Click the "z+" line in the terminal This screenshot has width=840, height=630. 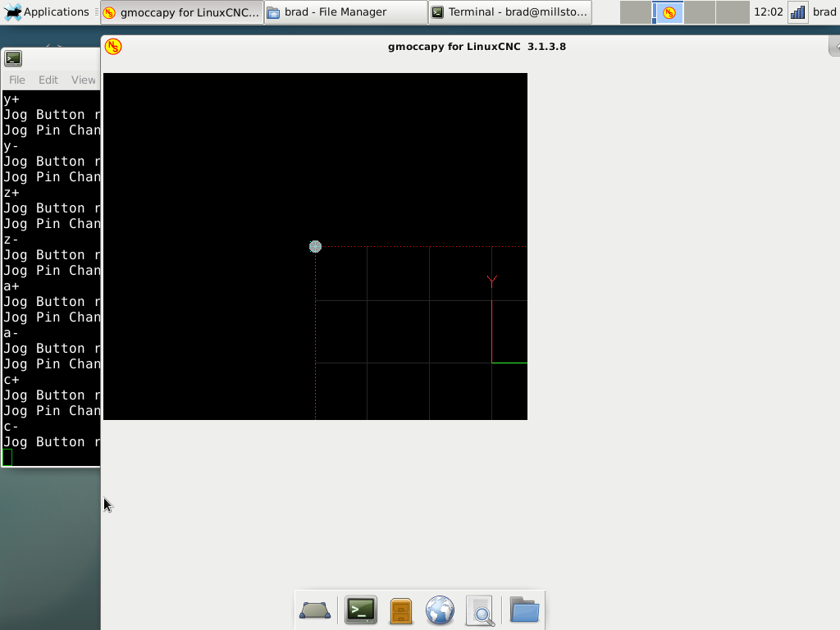pos(11,192)
